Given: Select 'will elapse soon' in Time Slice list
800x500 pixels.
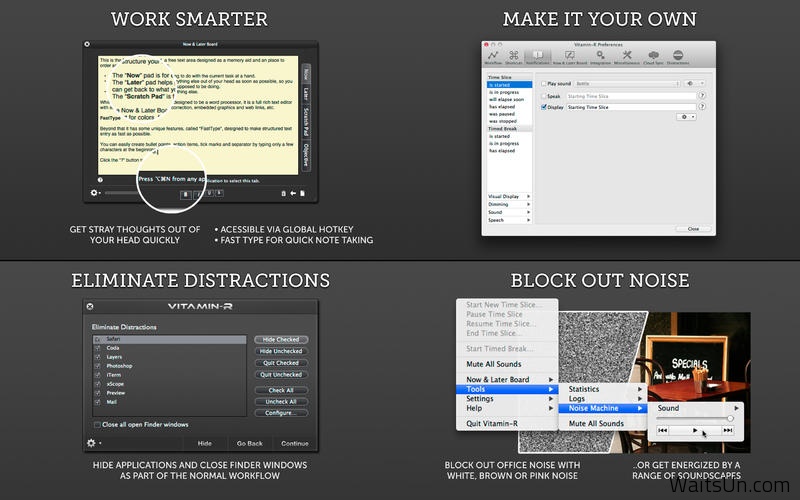Looking at the screenshot, I should pos(506,100).
